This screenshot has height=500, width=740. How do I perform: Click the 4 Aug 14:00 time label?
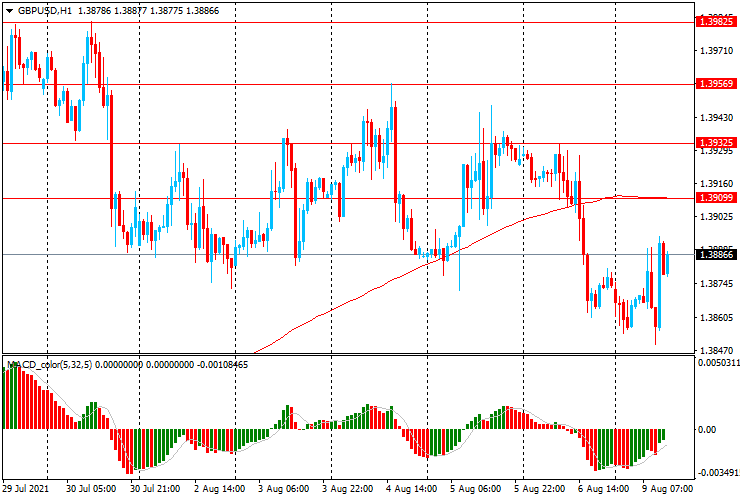click(x=412, y=488)
